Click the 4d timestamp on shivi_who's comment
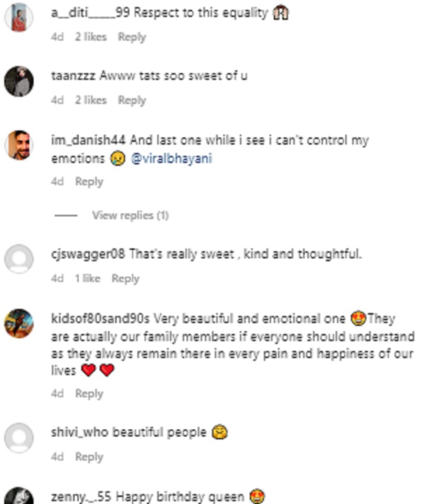This screenshot has width=424, height=504. click(57, 457)
